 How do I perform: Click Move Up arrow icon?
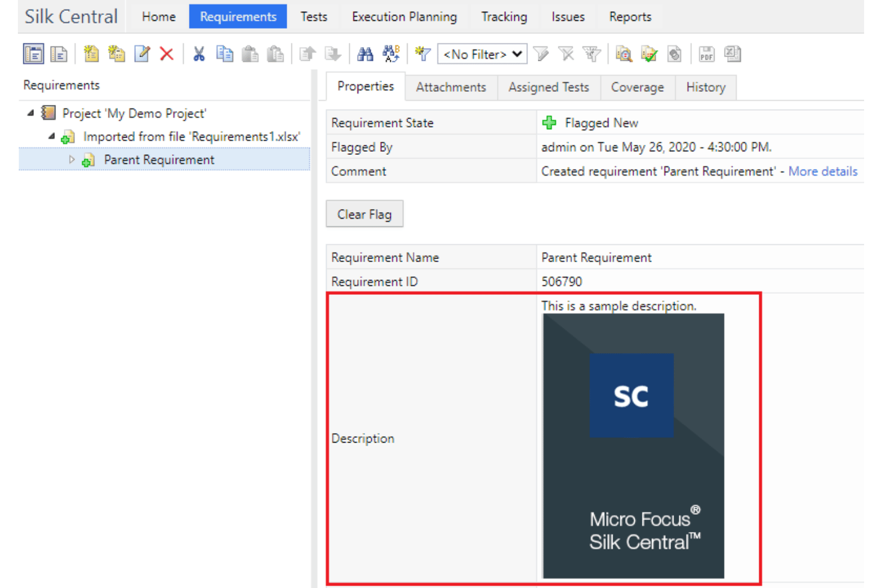point(308,54)
